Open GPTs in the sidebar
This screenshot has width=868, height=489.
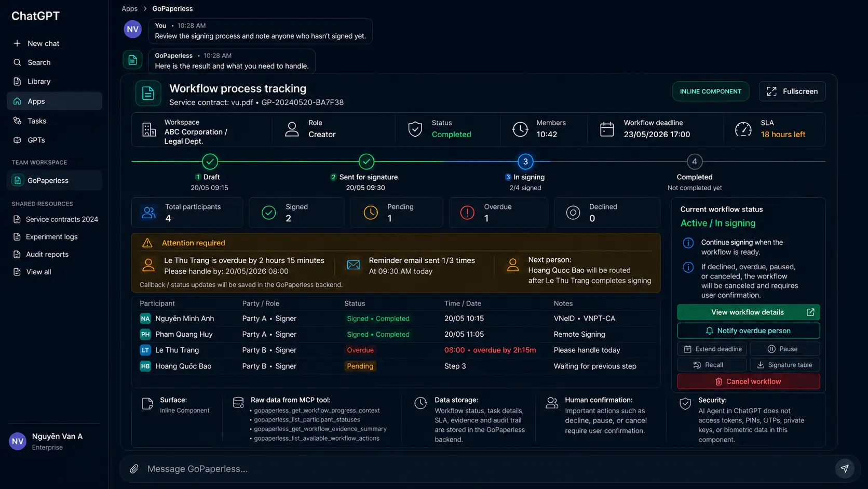(x=55, y=140)
